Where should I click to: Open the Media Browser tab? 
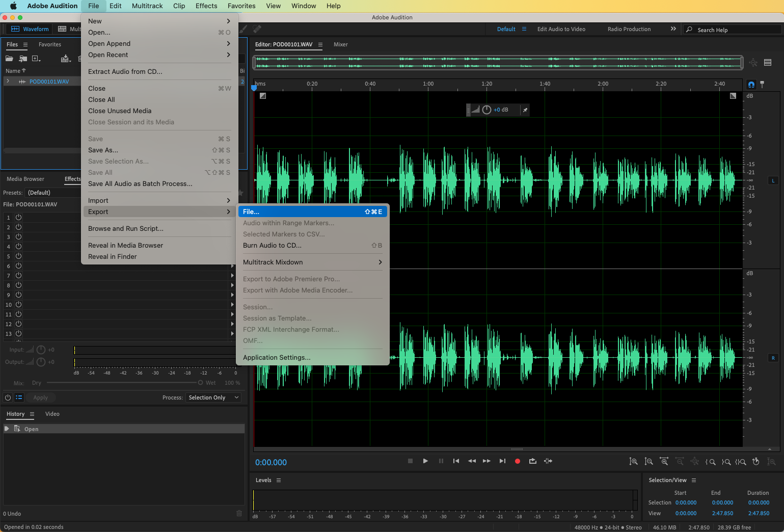25,179
